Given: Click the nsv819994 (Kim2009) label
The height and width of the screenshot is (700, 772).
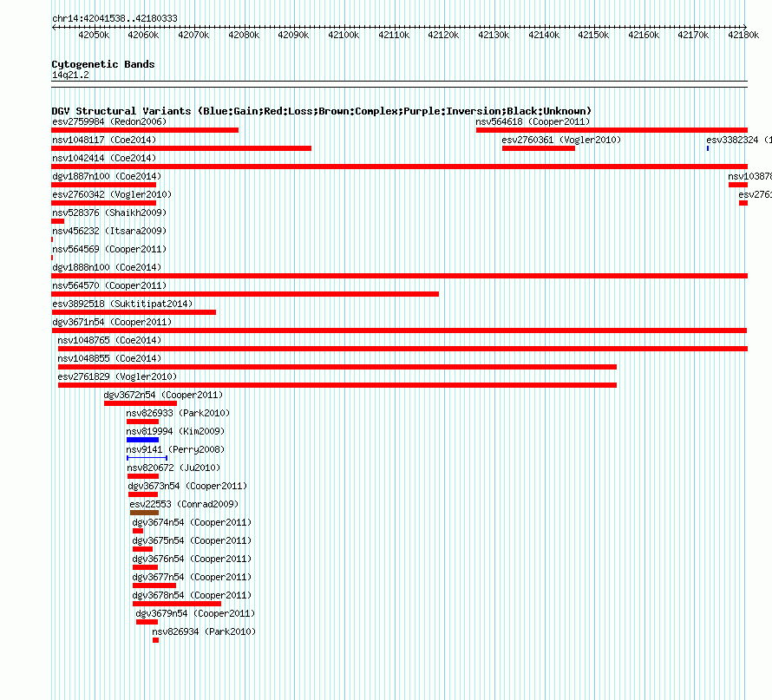Looking at the screenshot, I should [x=175, y=431].
